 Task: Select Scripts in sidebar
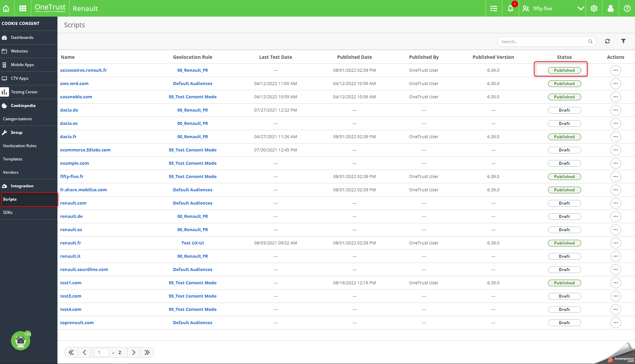pyautogui.click(x=29, y=199)
